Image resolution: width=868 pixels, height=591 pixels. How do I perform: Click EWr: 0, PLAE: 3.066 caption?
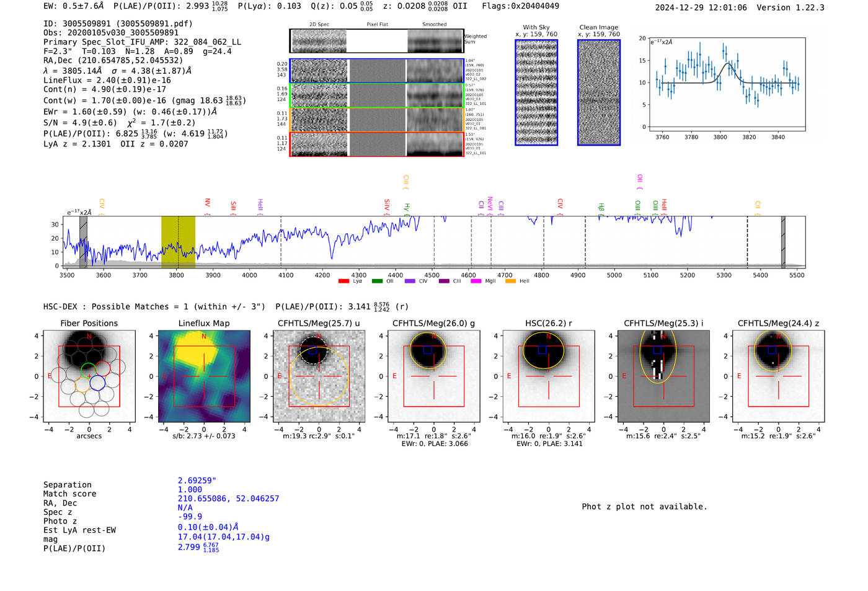point(435,444)
